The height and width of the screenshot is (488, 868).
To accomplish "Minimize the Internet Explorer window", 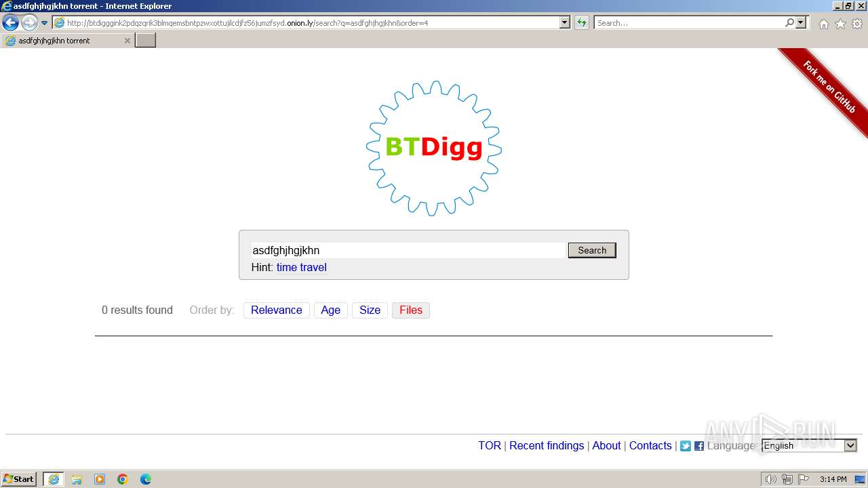I will coord(837,6).
